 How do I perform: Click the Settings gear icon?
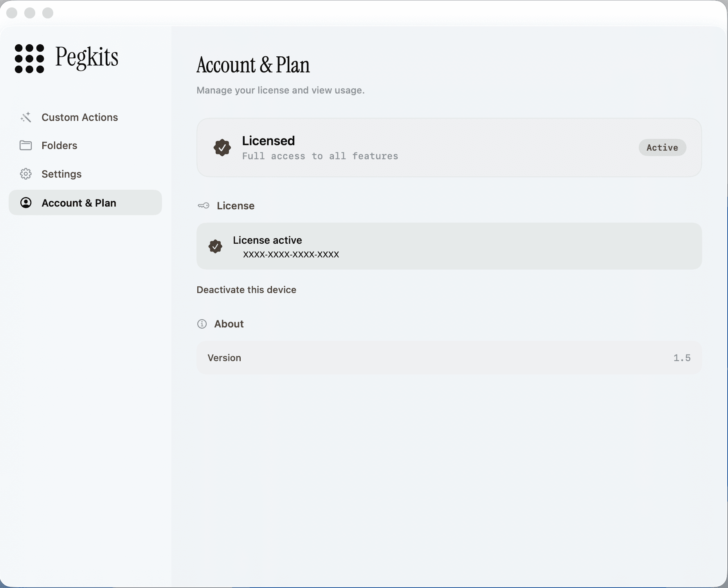click(26, 174)
